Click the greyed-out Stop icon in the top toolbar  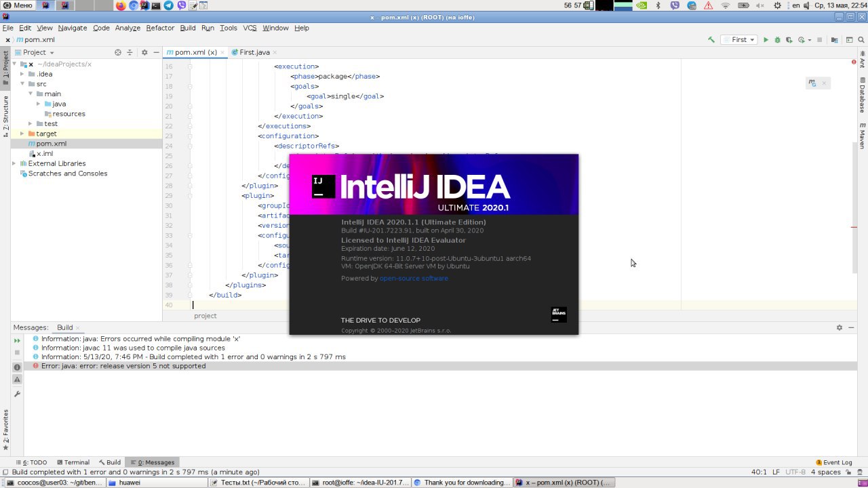(819, 40)
